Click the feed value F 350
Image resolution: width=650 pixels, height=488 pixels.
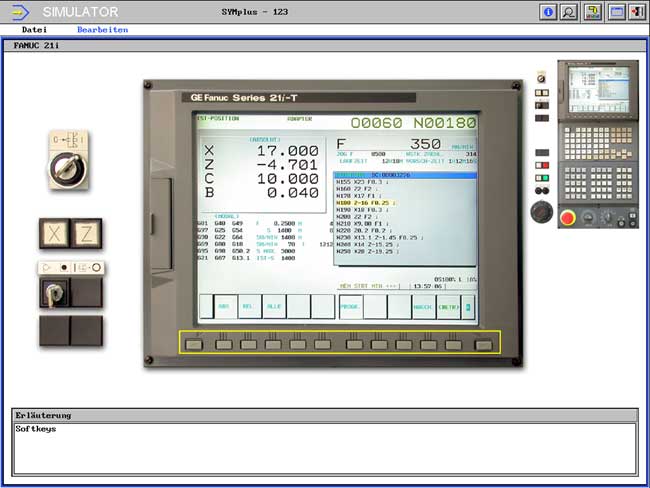coord(389,144)
